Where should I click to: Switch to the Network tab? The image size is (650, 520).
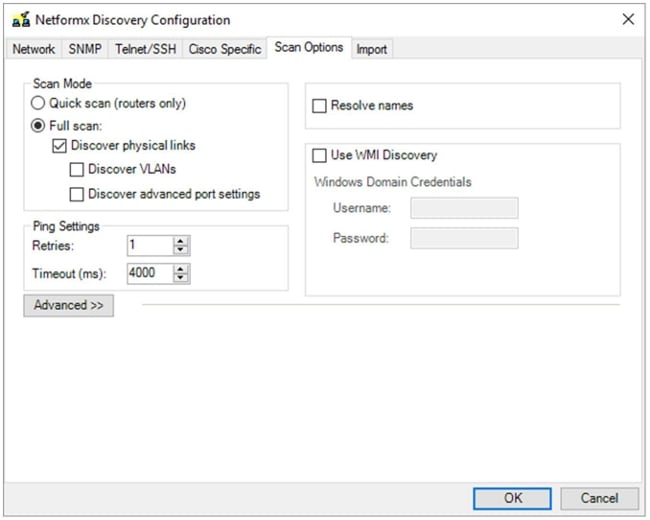(x=34, y=49)
